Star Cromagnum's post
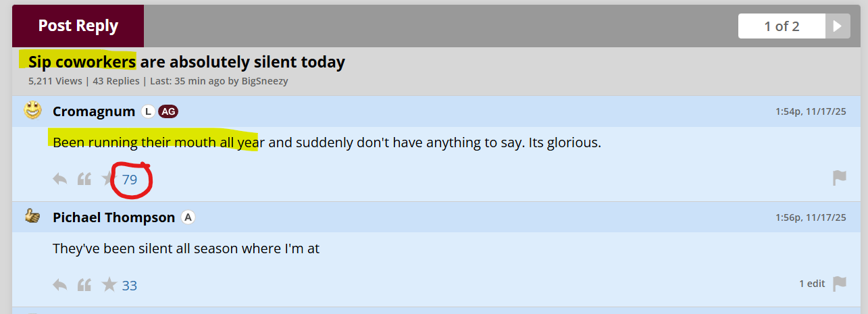The image size is (868, 314). (x=108, y=179)
